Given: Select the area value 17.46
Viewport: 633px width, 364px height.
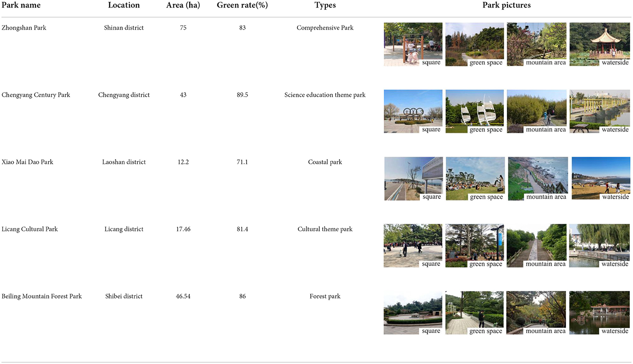Looking at the screenshot, I should (x=183, y=229).
